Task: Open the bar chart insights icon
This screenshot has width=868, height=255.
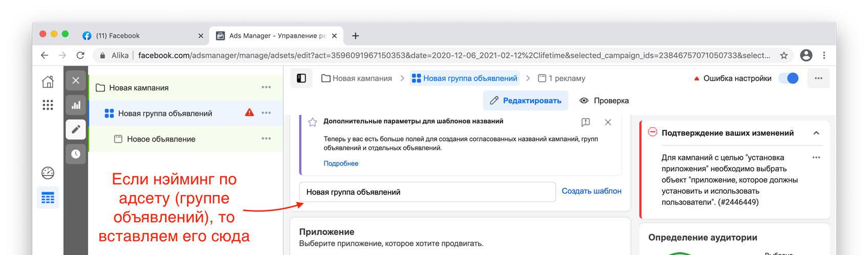Action: click(x=76, y=105)
